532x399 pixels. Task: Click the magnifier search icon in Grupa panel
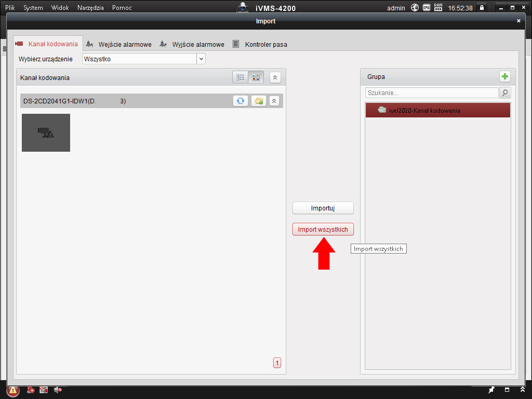point(504,93)
